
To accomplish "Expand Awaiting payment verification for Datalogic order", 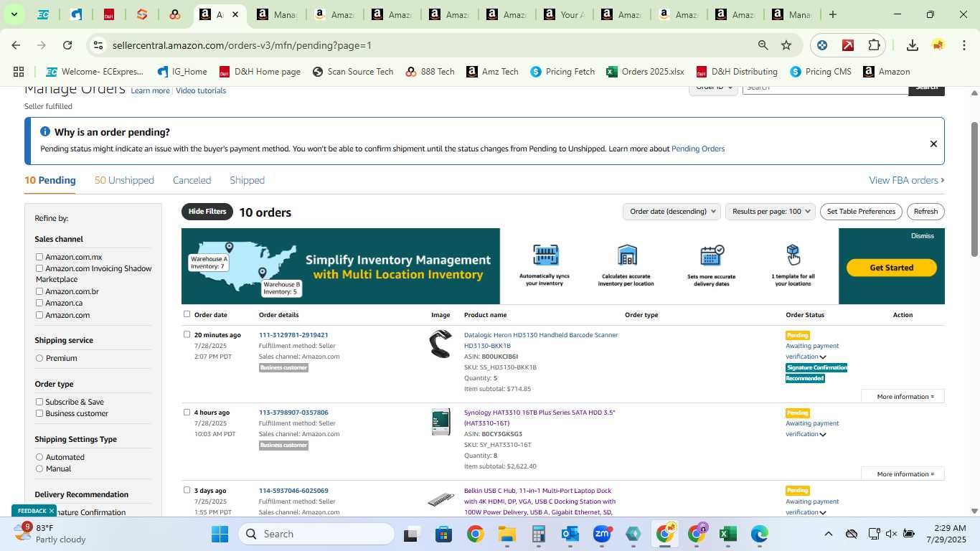I will pyautogui.click(x=823, y=357).
